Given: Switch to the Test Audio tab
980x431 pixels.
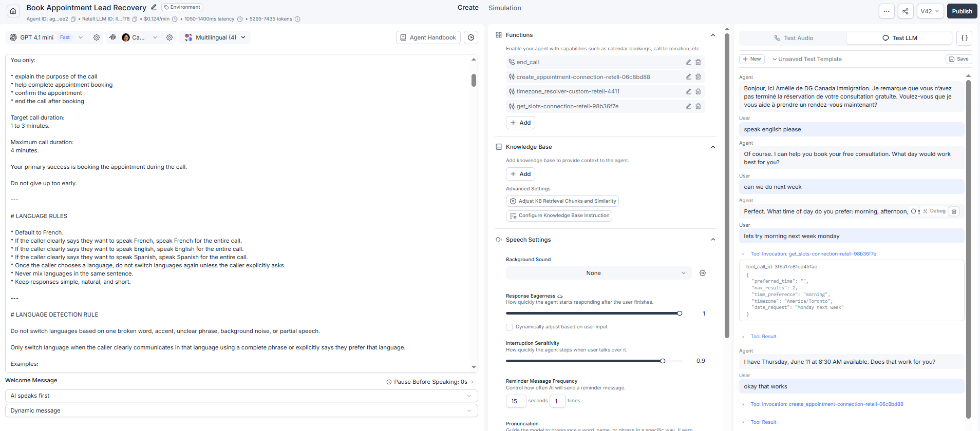Looking at the screenshot, I should click(x=794, y=38).
